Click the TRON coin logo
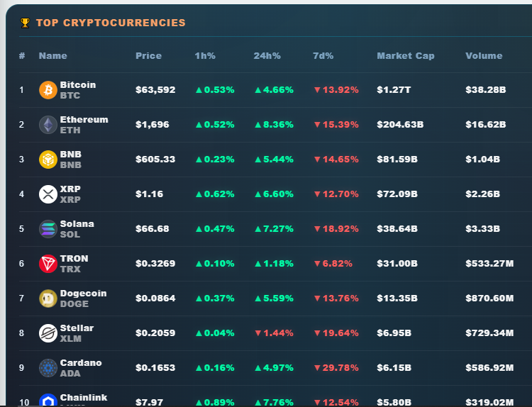This screenshot has height=407, width=532. 48,264
